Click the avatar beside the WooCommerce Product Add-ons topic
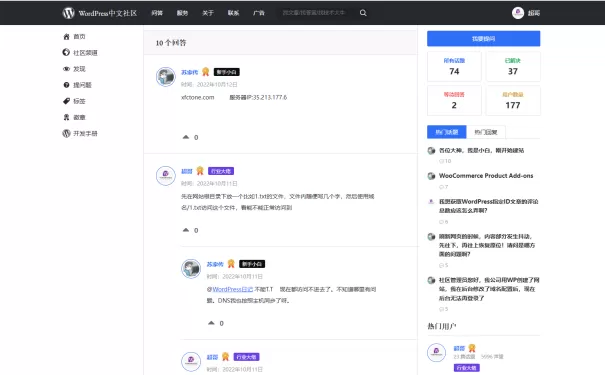This screenshot has height=375, width=605. coord(431,176)
